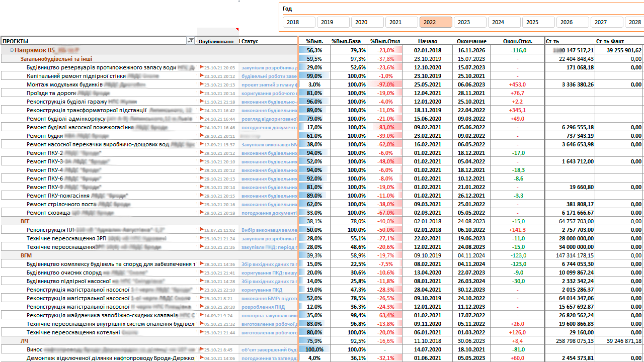Click red flag on Монтаж модульних будинків row
The height and width of the screenshot is (362, 644).
pos(201,84)
